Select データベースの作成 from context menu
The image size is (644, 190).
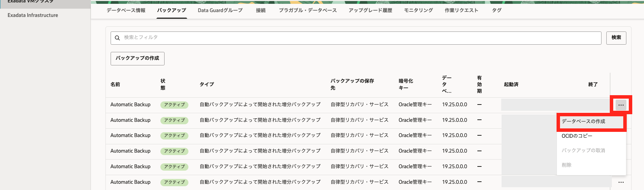[583, 121]
